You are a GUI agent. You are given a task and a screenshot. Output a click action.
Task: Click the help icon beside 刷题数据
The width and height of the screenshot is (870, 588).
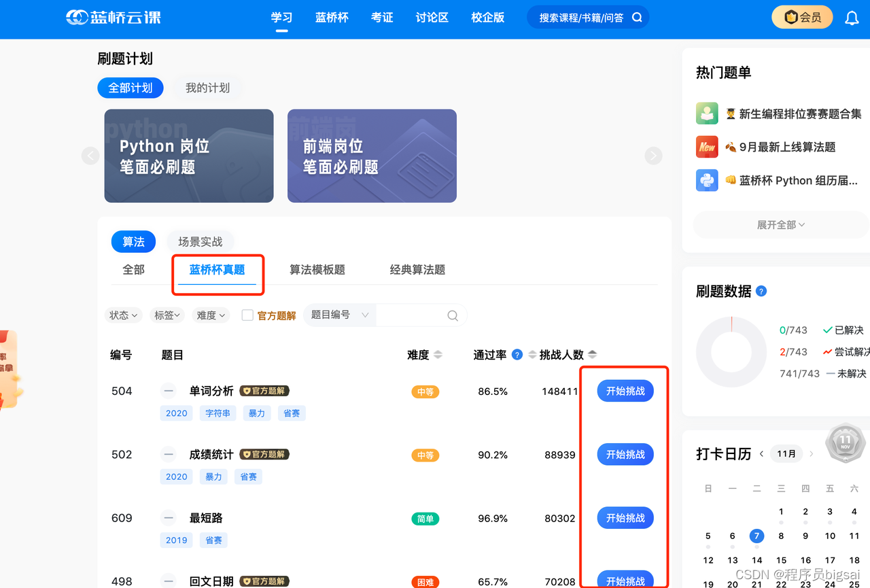click(761, 291)
